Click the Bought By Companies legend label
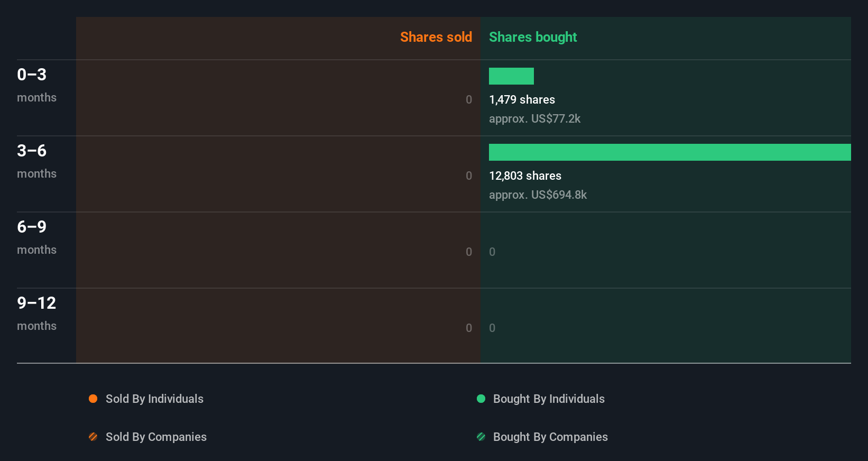This screenshot has height=461, width=868. [x=550, y=437]
